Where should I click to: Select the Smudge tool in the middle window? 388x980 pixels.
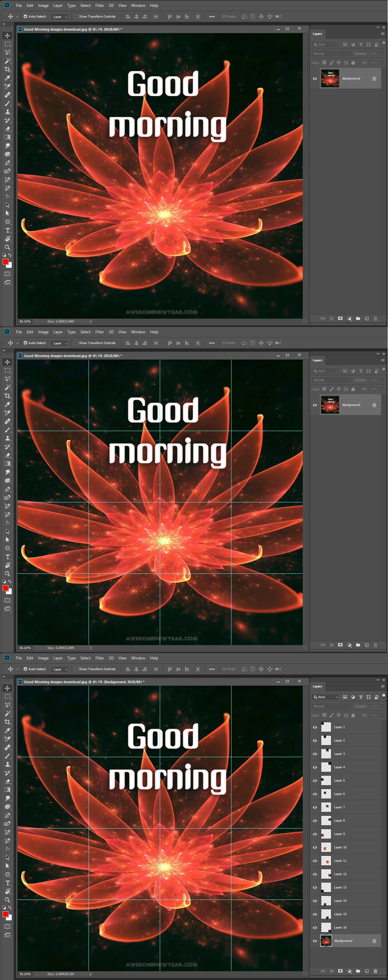coord(7,472)
